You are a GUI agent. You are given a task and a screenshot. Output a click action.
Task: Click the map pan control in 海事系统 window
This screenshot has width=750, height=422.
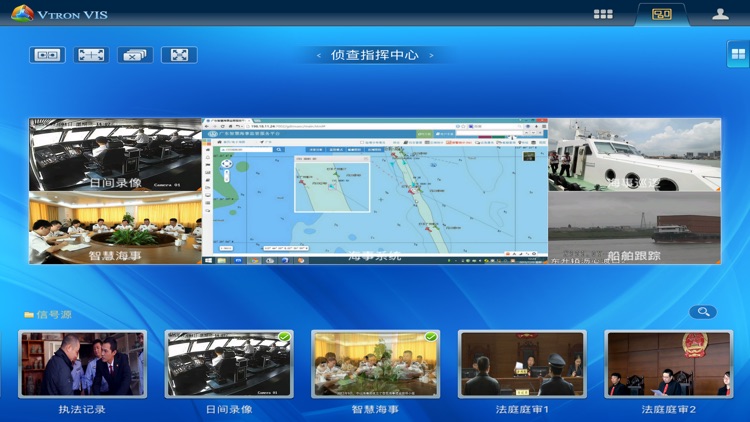(x=226, y=164)
